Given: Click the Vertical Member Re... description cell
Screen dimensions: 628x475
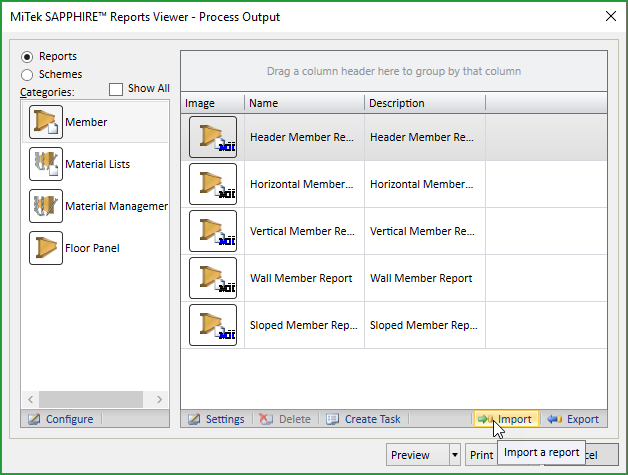Looking at the screenshot, I should pos(425,231).
